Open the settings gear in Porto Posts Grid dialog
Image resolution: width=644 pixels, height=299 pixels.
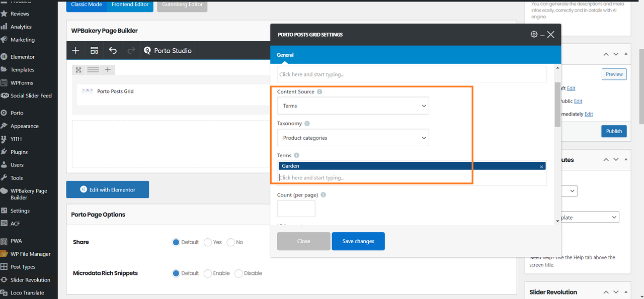tap(534, 34)
